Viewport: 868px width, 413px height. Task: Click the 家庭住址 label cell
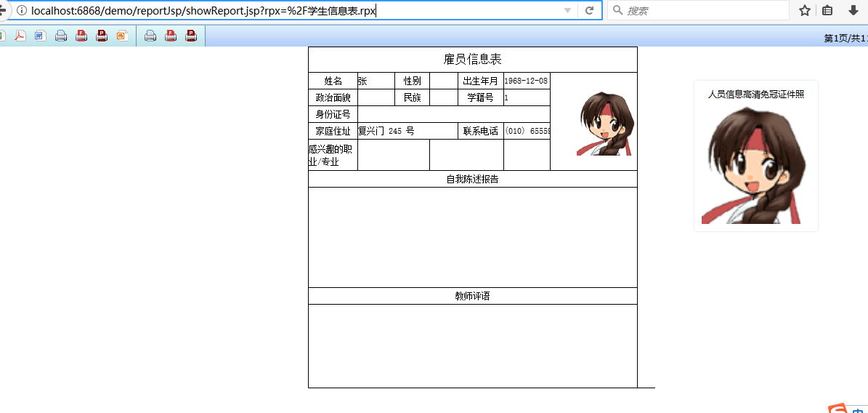point(333,131)
